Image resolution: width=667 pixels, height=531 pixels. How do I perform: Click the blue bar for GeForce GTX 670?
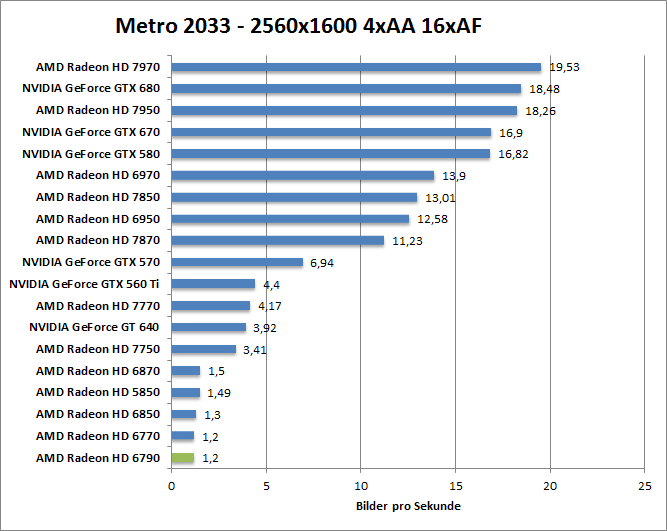(x=331, y=132)
